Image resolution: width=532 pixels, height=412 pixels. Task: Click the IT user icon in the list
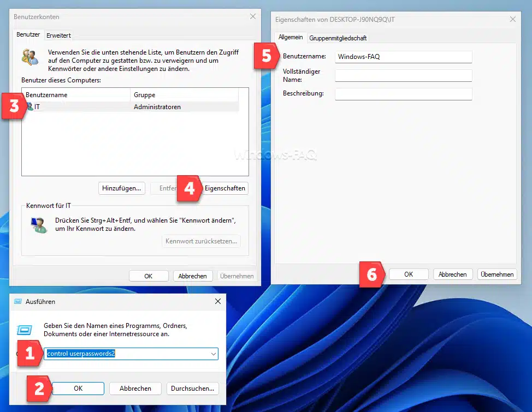point(30,106)
